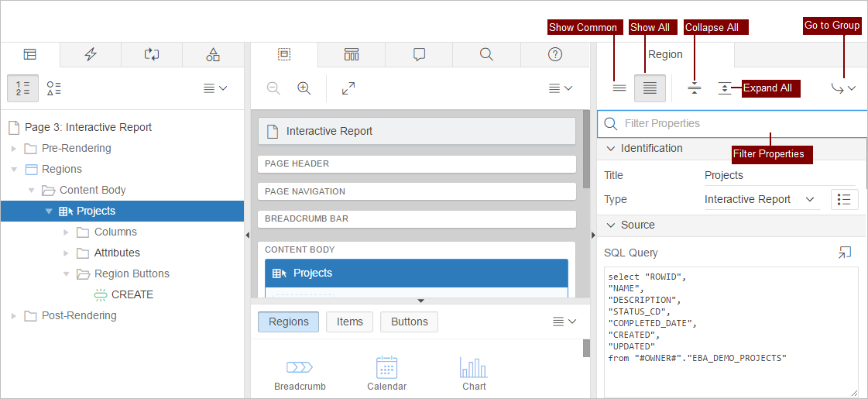Toggle Show Common properties view
Screen dimensions: 868x399
(x=619, y=88)
